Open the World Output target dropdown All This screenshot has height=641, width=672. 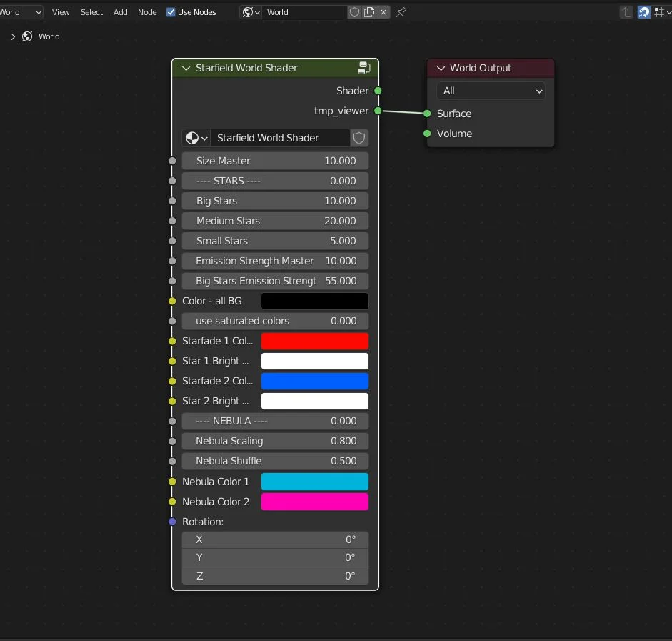491,91
